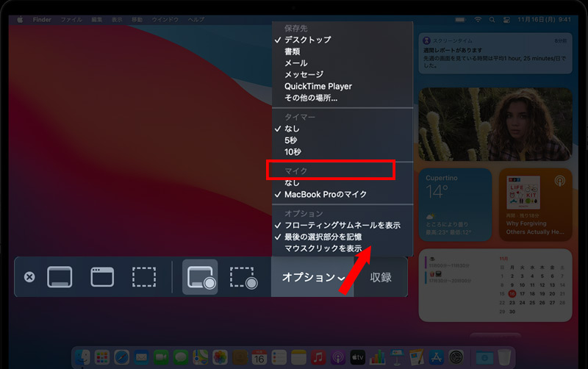Open Control Center in menu bar
Viewport: 588px width, 369px height.
point(506,20)
